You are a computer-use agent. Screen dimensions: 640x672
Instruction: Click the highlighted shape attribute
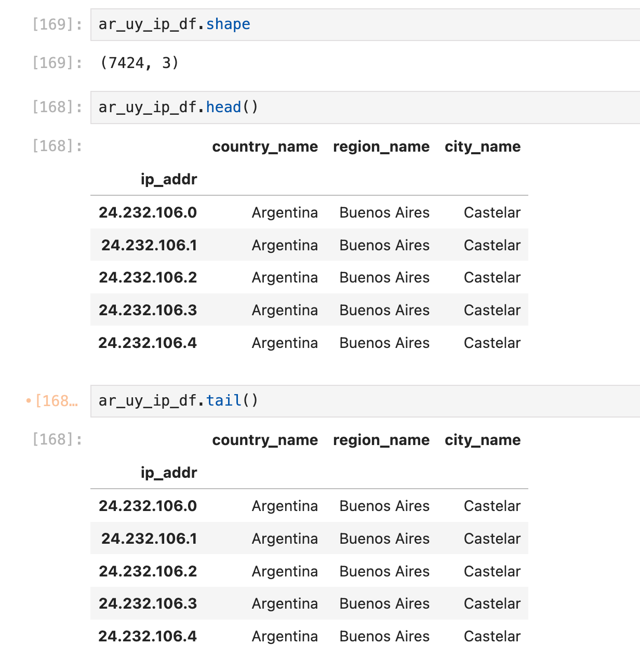pos(228,24)
